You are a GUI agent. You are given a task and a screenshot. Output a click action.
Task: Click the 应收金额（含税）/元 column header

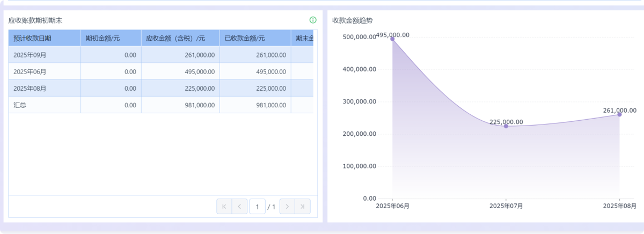pyautogui.click(x=180, y=38)
